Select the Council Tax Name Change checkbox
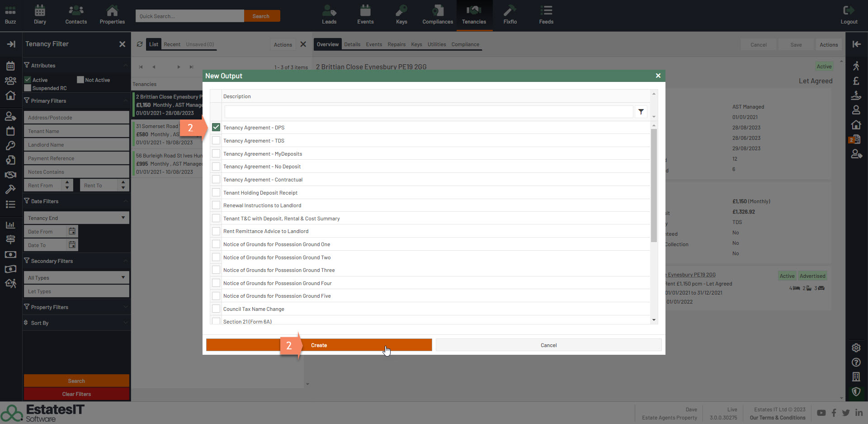 coord(216,309)
